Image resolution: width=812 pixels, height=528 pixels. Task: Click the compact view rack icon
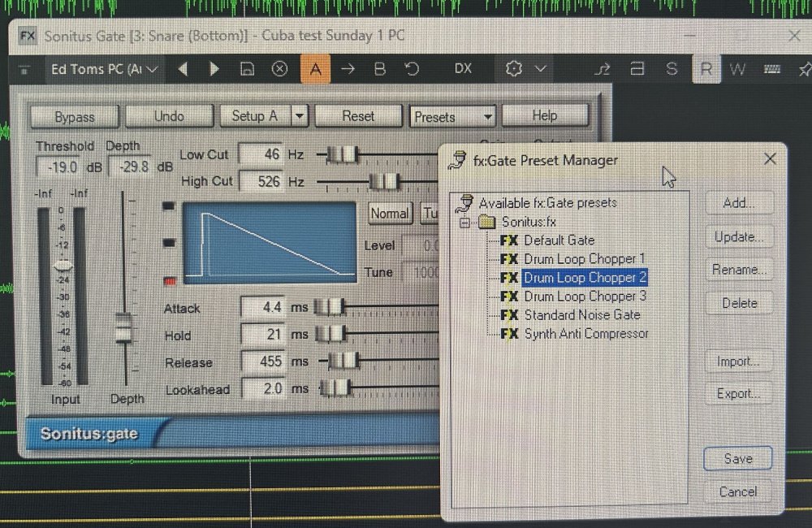637,68
